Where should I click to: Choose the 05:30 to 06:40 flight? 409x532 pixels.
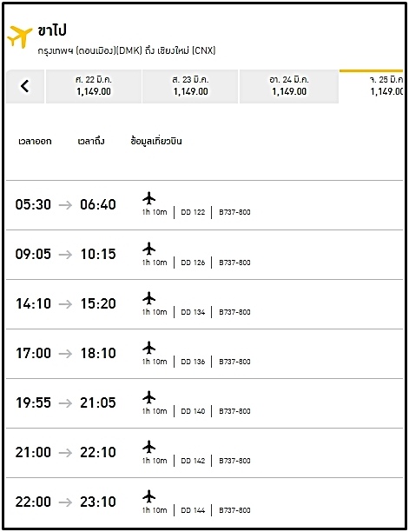pyautogui.click(x=204, y=205)
